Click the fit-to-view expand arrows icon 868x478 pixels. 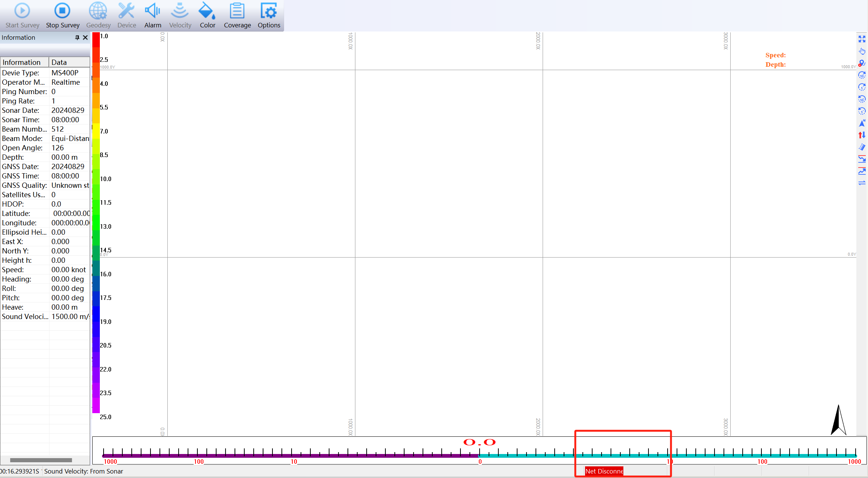click(862, 39)
